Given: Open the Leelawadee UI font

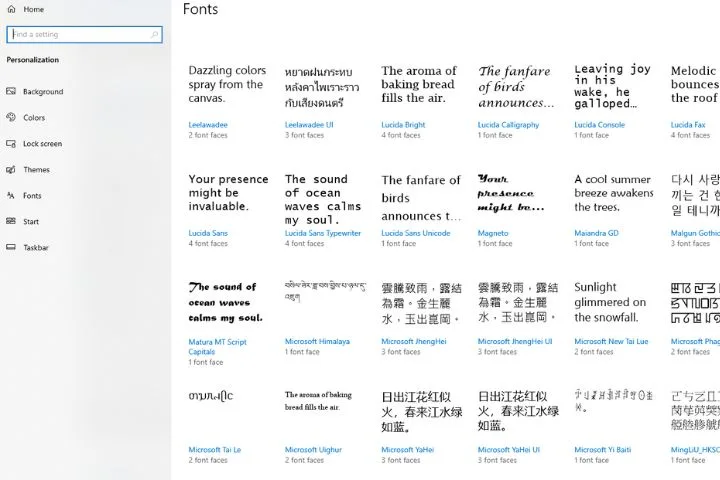Looking at the screenshot, I should [309, 125].
